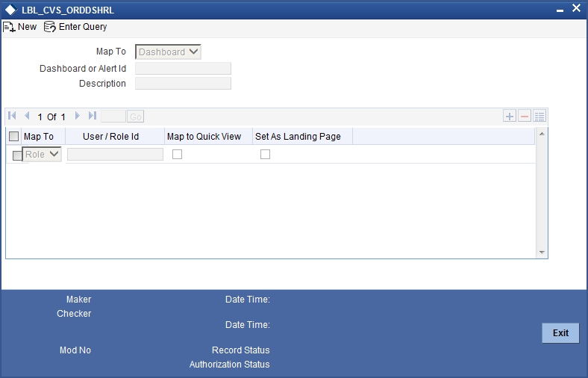Screen dimensions: 588x378
Task: Select the Role row checkbox
Action: (17, 155)
